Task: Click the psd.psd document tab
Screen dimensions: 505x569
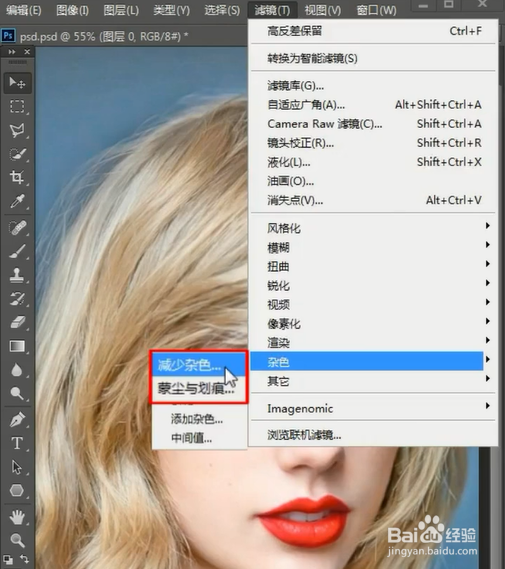Action: tap(104, 36)
